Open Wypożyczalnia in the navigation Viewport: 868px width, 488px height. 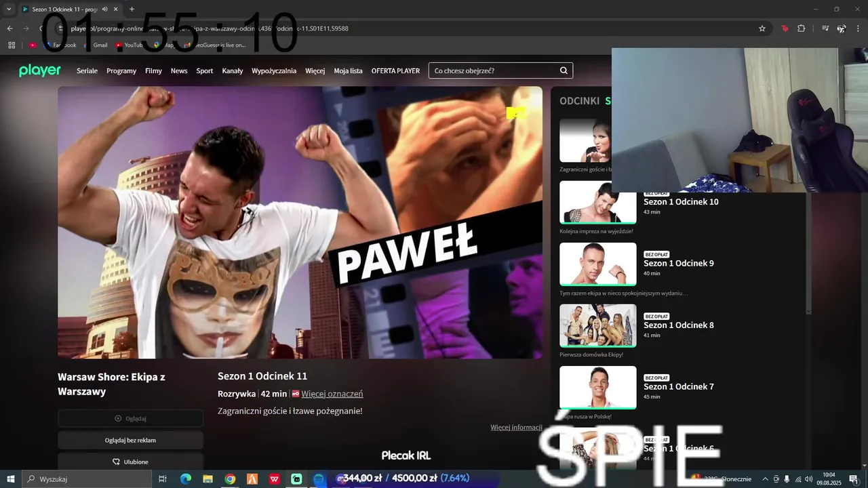[x=274, y=70]
